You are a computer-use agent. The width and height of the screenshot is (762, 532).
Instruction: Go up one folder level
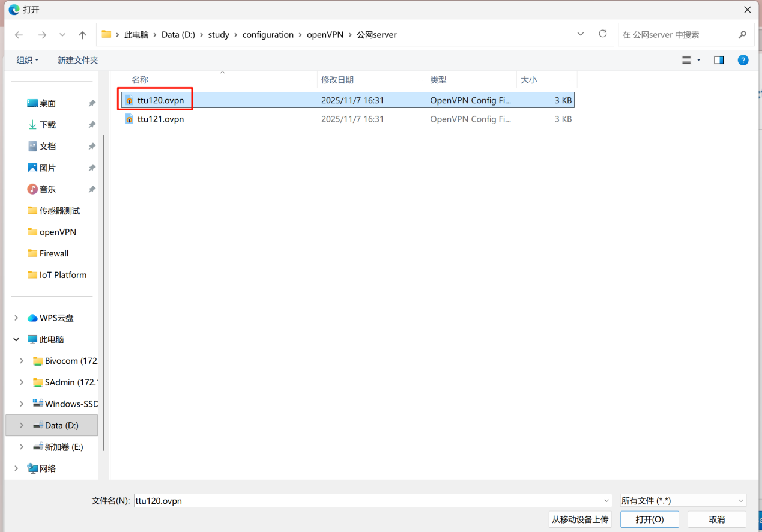pos(83,35)
